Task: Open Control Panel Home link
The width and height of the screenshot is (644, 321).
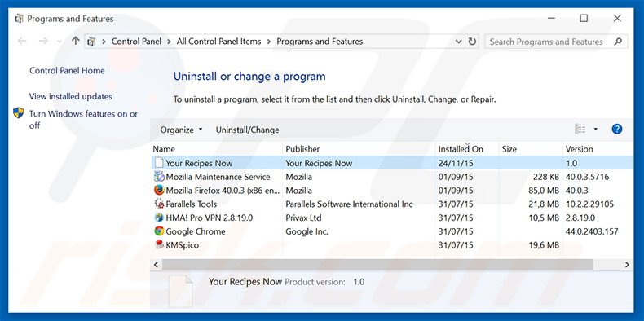Action: [67, 71]
